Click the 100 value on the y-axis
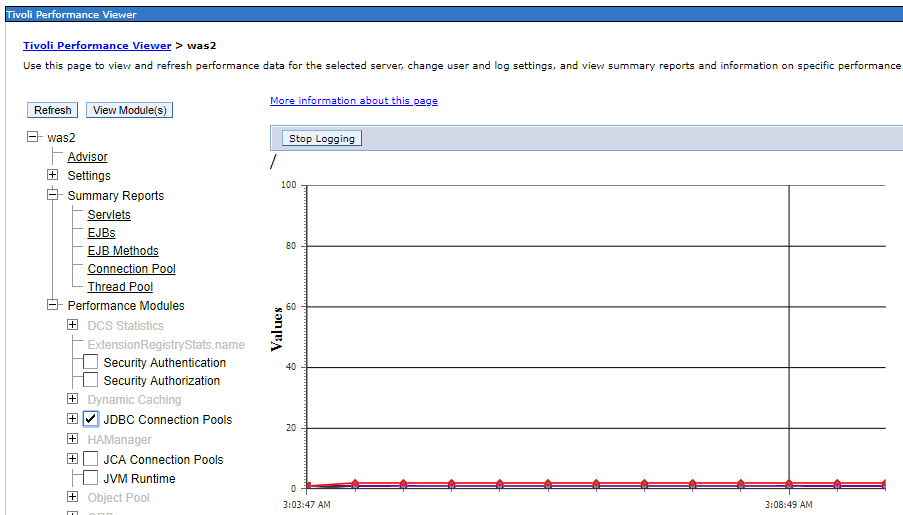The image size is (903, 515). click(x=289, y=185)
